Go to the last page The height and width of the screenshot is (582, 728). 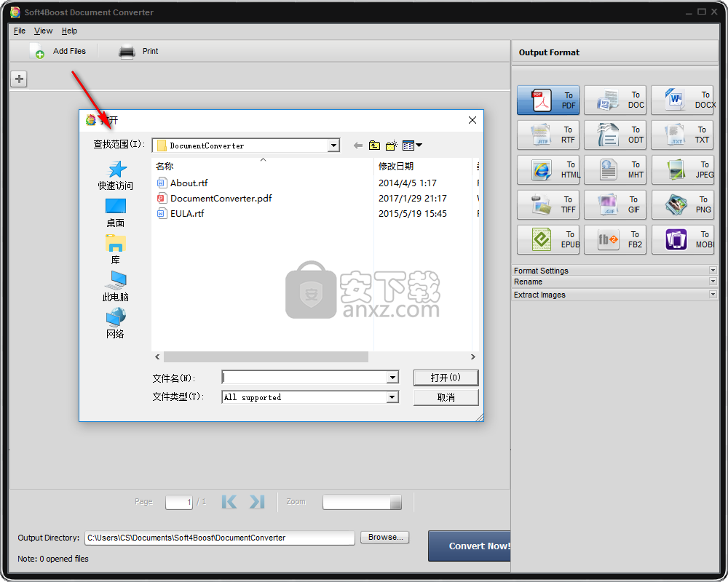coord(257,502)
